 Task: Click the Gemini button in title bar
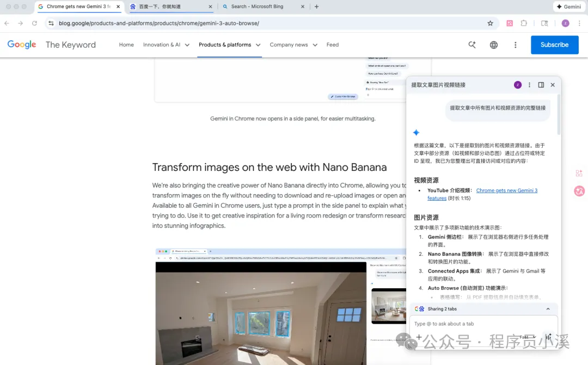pos(569,7)
